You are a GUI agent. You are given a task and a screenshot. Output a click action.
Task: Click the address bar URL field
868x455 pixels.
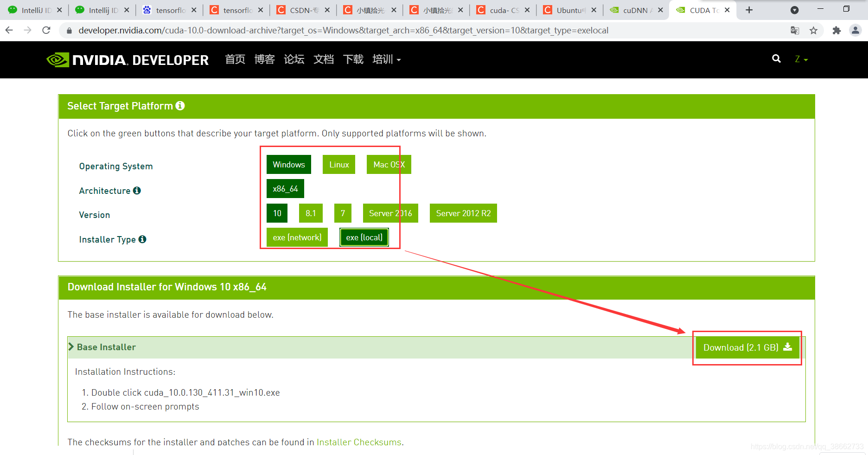tap(343, 31)
